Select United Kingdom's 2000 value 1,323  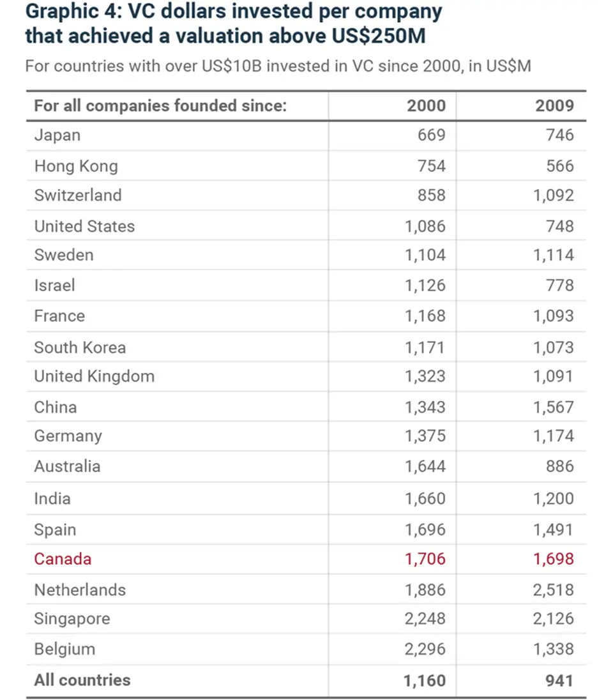pos(425,376)
